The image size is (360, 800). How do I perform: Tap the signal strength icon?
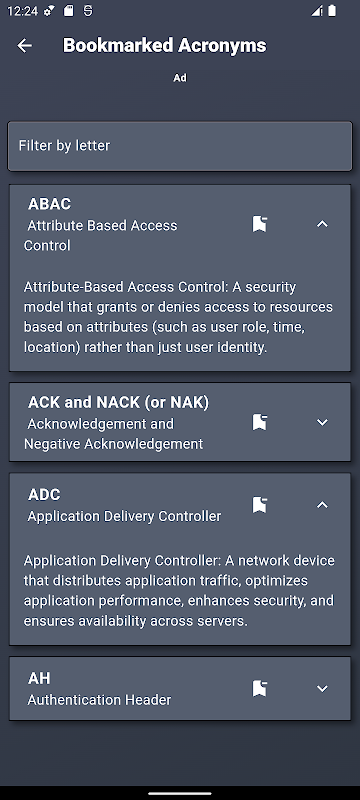[x=317, y=11]
